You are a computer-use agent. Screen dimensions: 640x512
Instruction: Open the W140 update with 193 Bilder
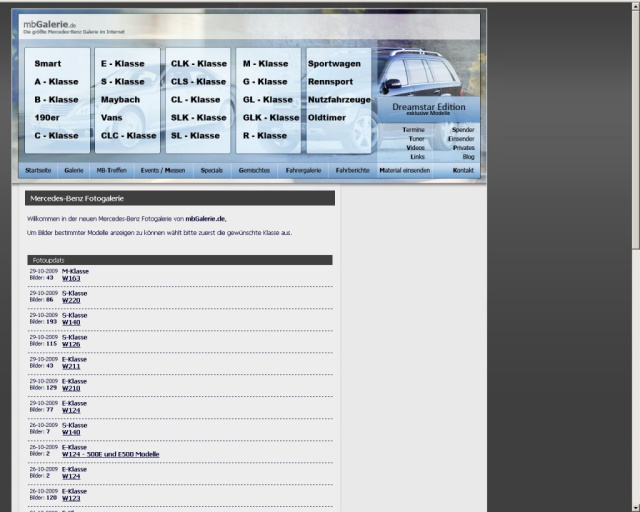71,323
